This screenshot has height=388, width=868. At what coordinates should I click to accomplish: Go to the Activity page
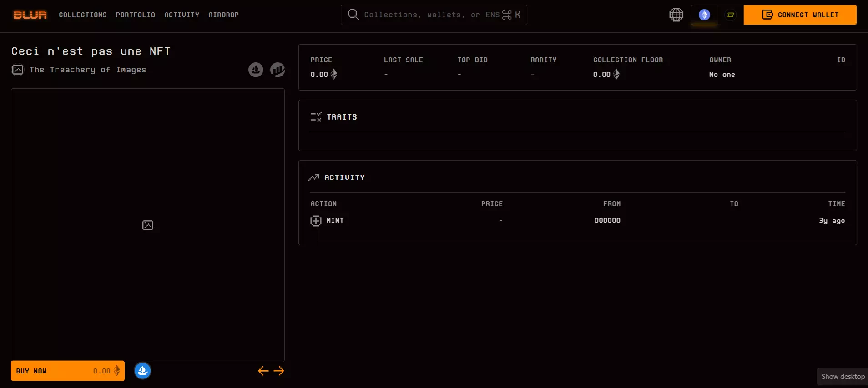182,15
